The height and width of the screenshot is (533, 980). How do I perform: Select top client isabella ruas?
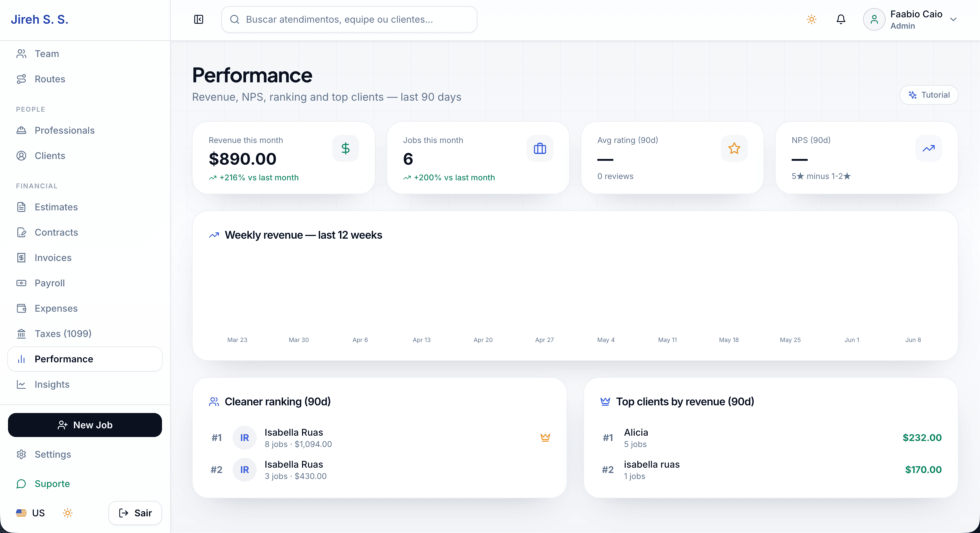(x=771, y=469)
